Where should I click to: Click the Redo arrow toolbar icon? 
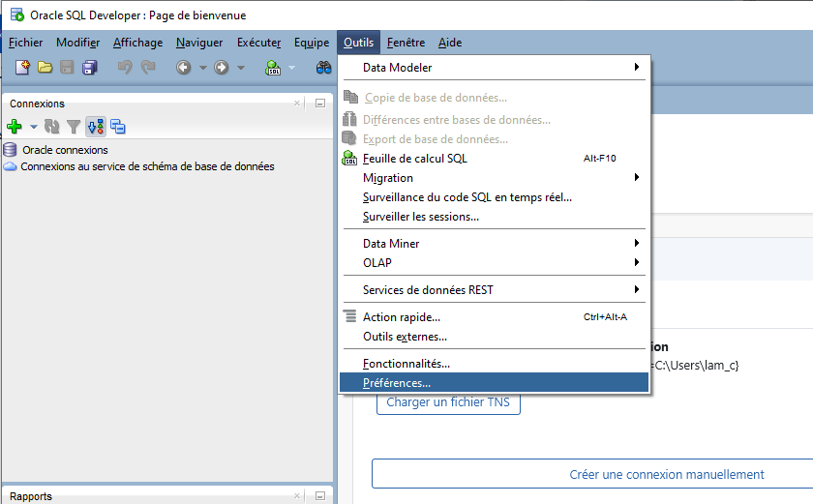(x=148, y=68)
